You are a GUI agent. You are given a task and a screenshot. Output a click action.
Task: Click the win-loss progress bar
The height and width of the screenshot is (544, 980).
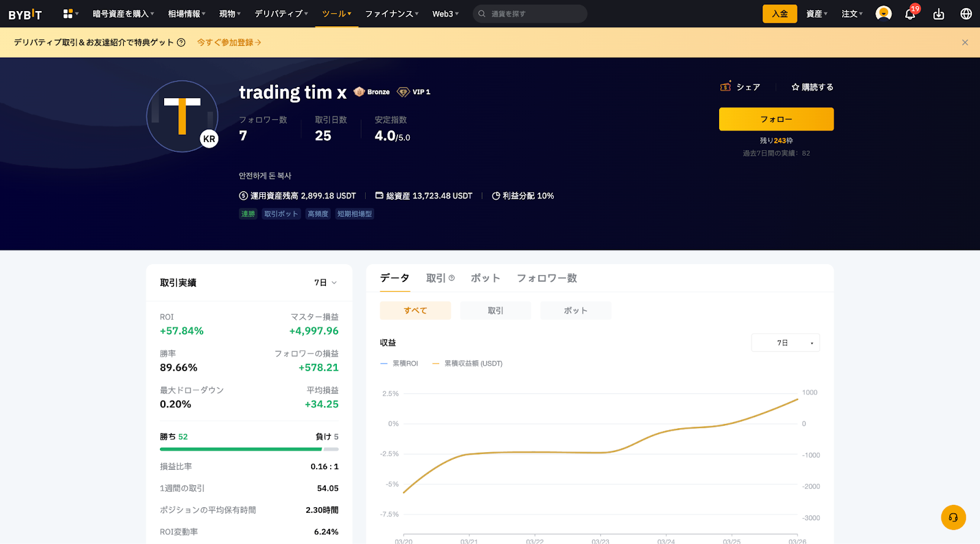(x=249, y=449)
